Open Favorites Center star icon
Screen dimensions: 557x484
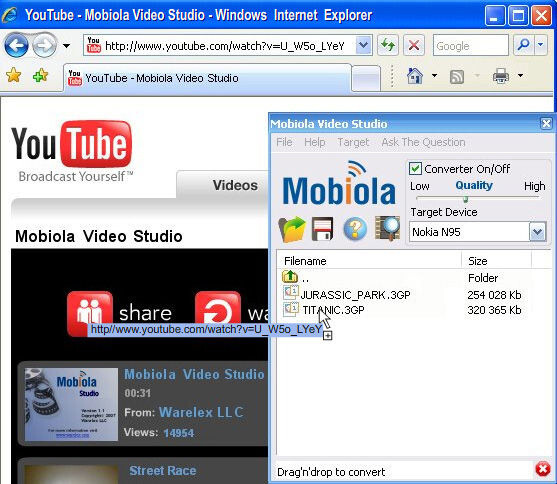click(14, 75)
